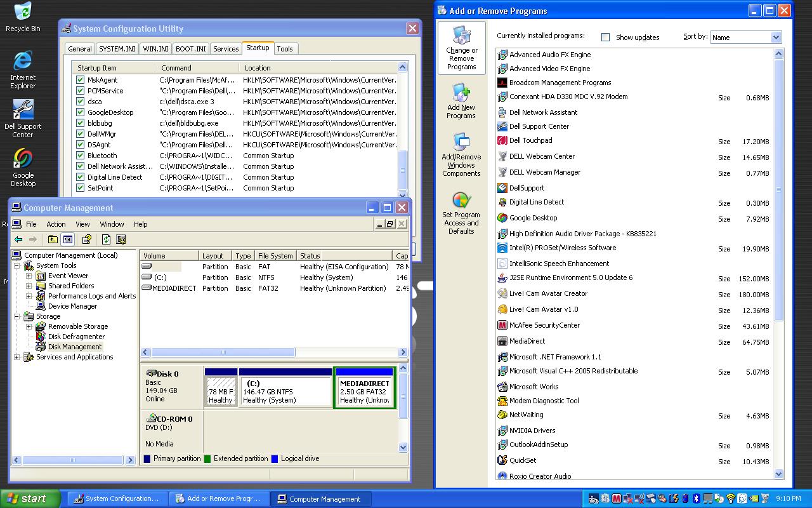Open Add/Remove Windows Components
812x508 pixels.
coord(461,156)
